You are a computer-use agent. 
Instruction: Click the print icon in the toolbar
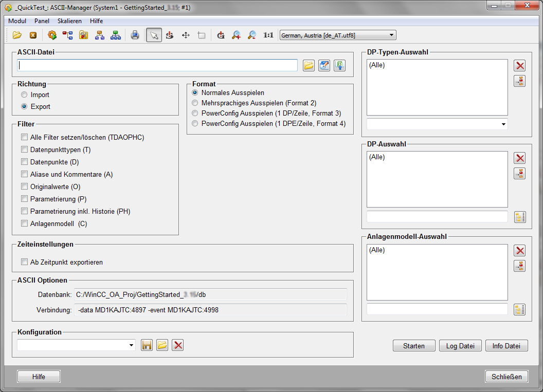[x=135, y=35]
